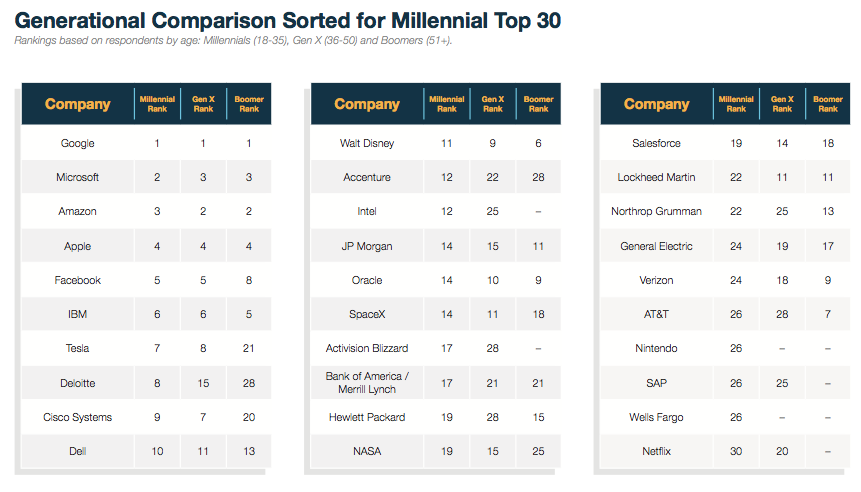The image size is (861, 492).
Task: Click the Tesla row label
Action: point(77,349)
